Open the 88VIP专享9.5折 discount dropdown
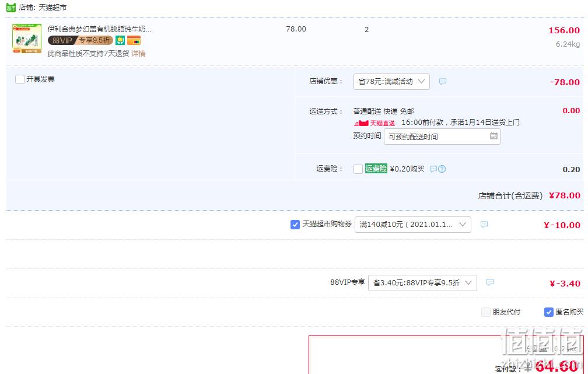Screen dimensions: 588x374 422,283
